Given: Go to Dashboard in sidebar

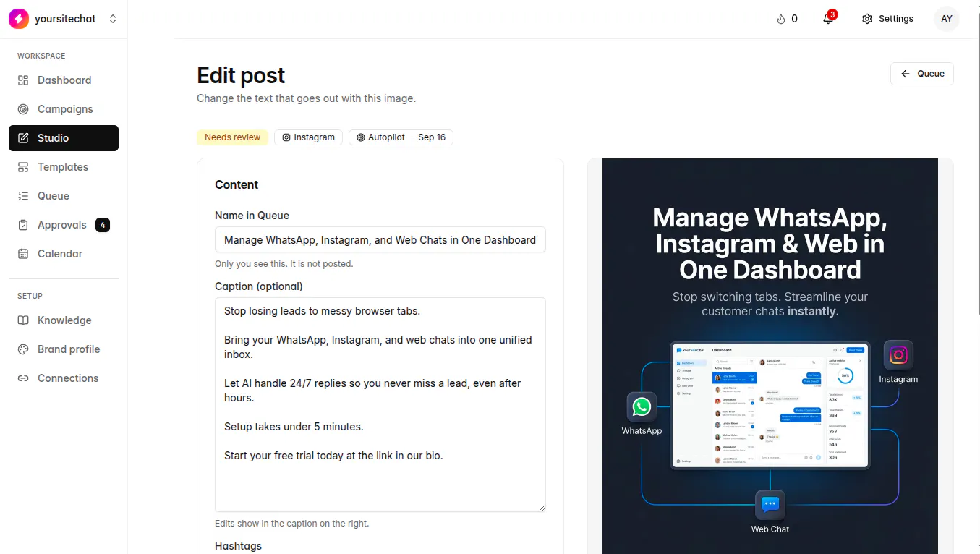Looking at the screenshot, I should pos(64,80).
